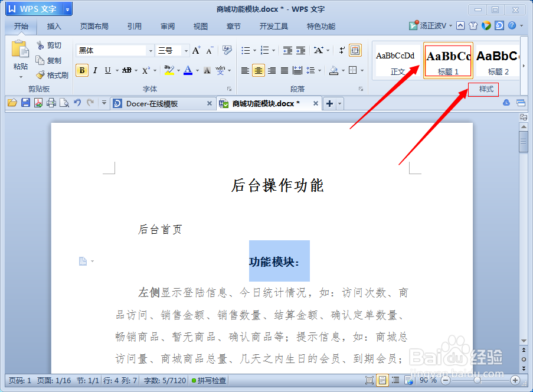The width and height of the screenshot is (533, 392).
Task: Click the Paste icon in clipboard group
Action: [x=20, y=50]
